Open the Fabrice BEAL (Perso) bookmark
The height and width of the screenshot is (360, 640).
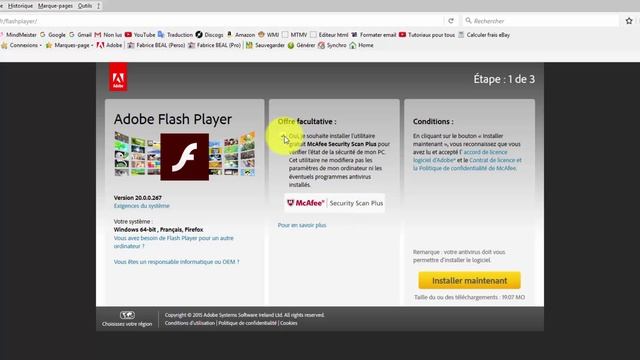(156, 45)
